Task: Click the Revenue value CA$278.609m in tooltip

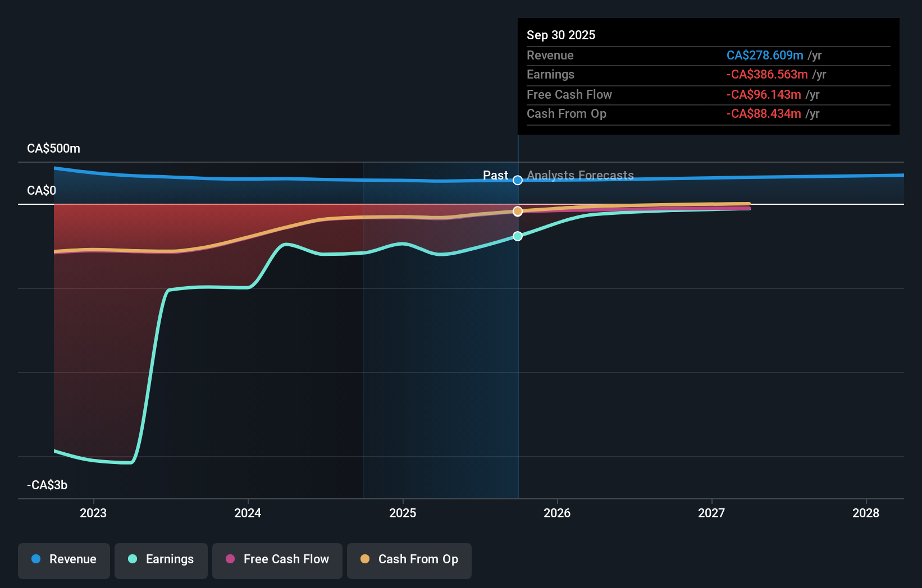Action: (765, 55)
